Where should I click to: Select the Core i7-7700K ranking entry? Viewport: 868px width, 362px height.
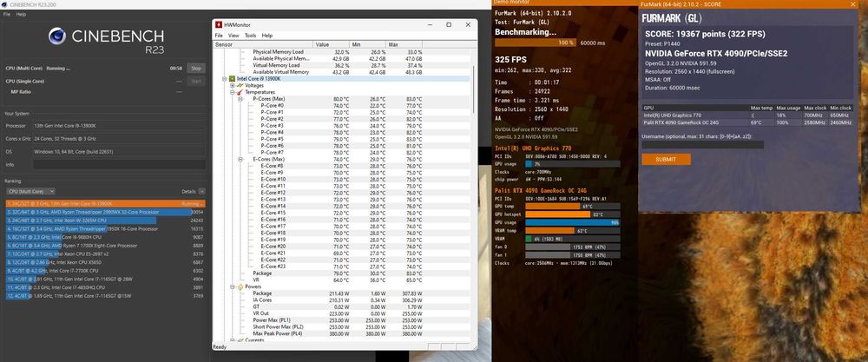click(105, 271)
